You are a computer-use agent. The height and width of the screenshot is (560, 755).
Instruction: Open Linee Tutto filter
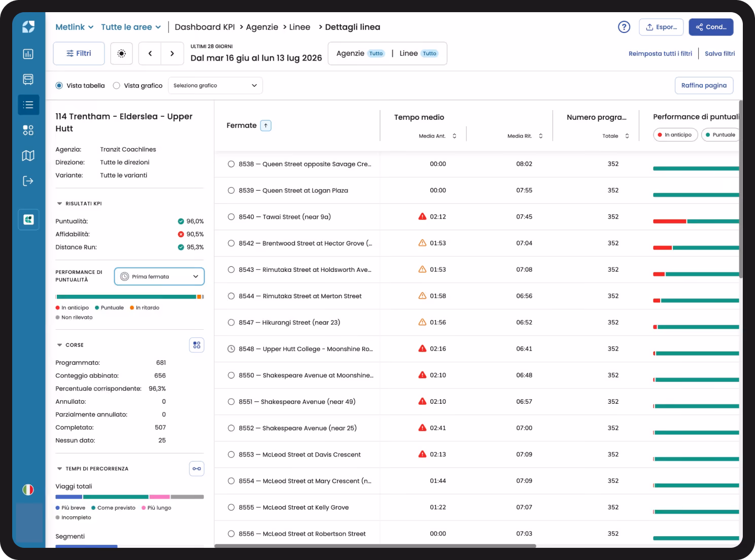419,53
